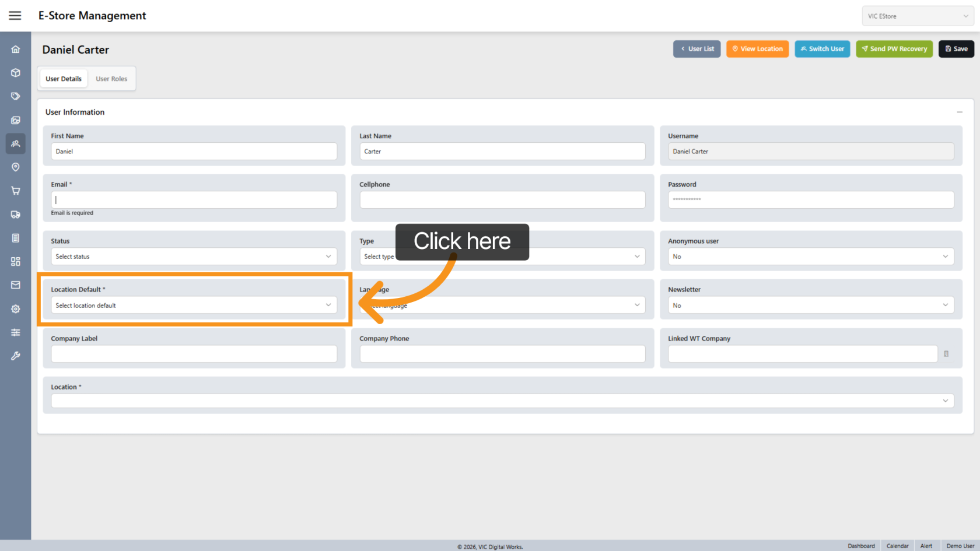Click trash icon beside Linked WT Company
Viewport: 980px width, 551px height.
click(946, 354)
